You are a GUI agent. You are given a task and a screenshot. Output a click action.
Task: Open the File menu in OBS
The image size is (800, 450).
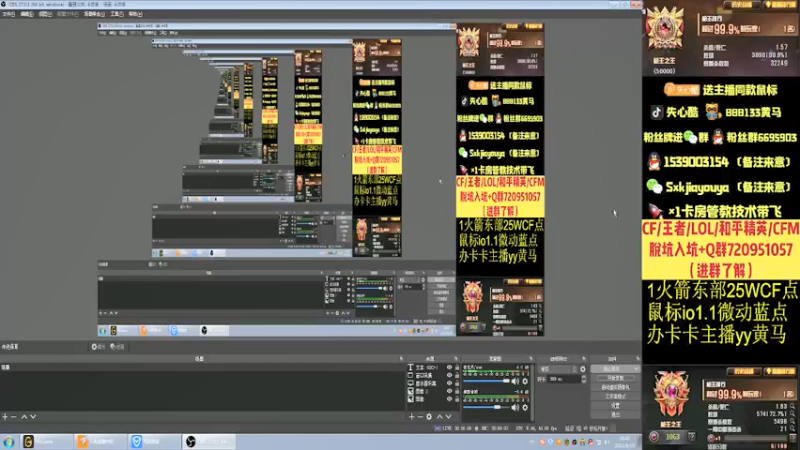click(8, 14)
